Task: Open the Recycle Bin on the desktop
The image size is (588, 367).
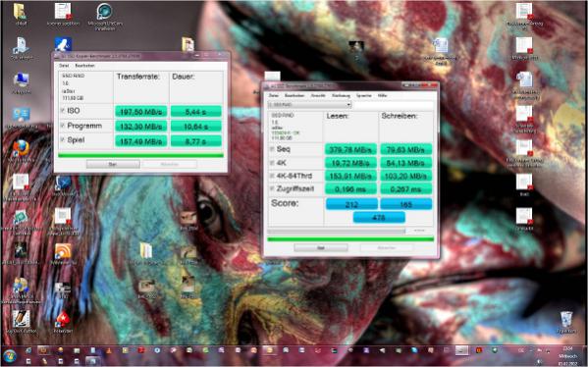Action: pyautogui.click(x=566, y=319)
